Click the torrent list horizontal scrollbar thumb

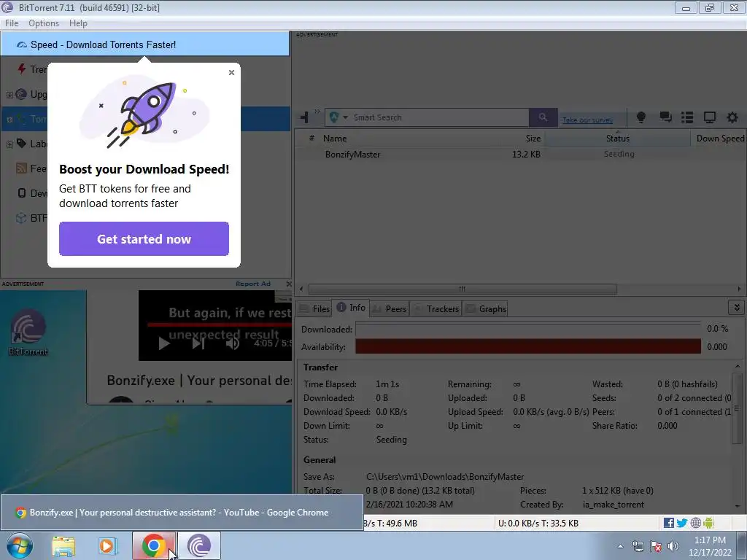coord(462,289)
